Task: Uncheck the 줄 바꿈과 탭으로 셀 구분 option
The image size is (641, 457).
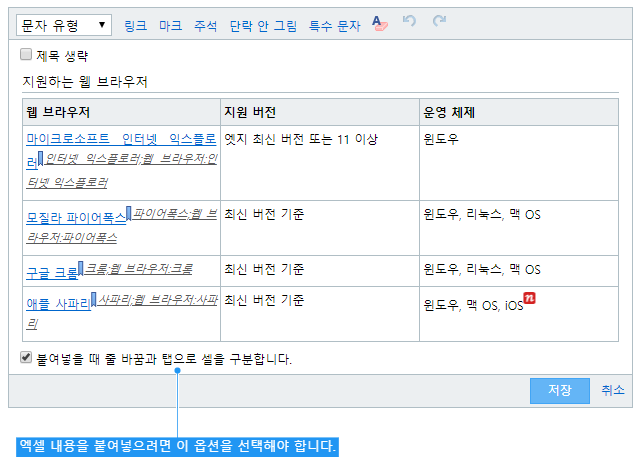Action: coord(26,357)
